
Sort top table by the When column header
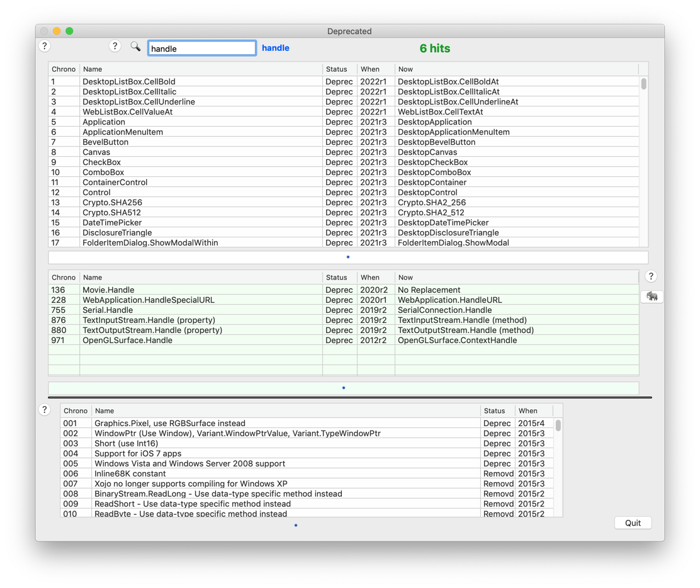pos(375,69)
